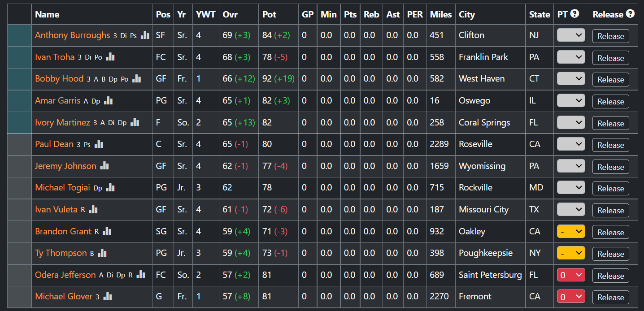Open stats chart icon for Amar Garris
This screenshot has width=644, height=311.
108,100
